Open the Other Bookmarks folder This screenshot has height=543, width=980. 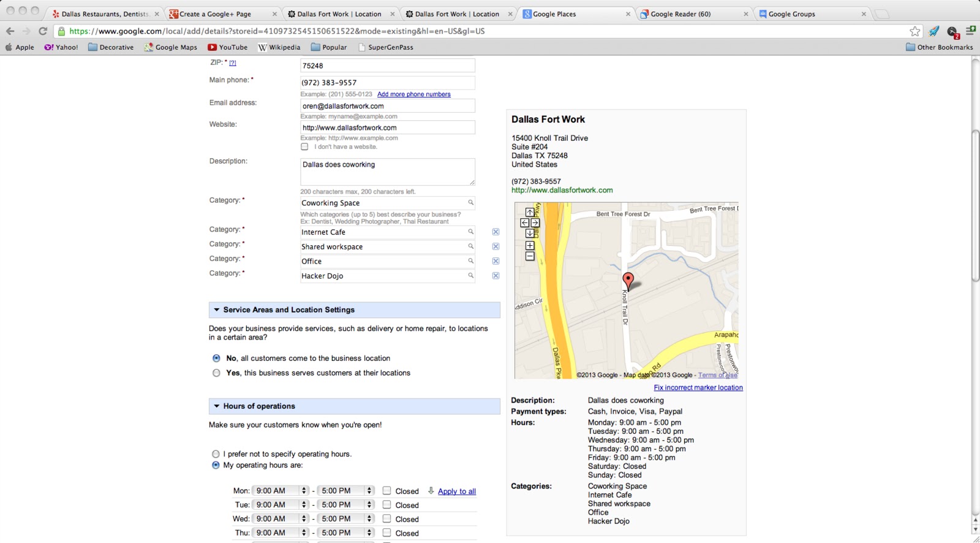pyautogui.click(x=940, y=47)
